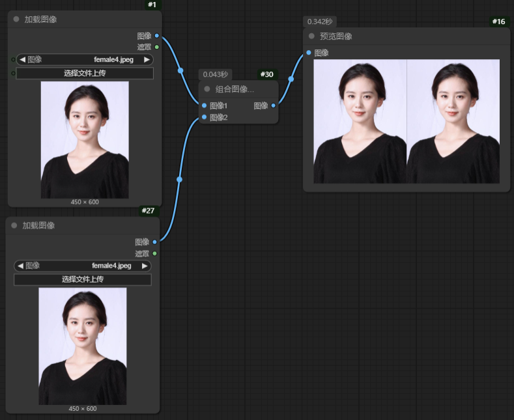Select next image with right arrow in node #27

144,266
